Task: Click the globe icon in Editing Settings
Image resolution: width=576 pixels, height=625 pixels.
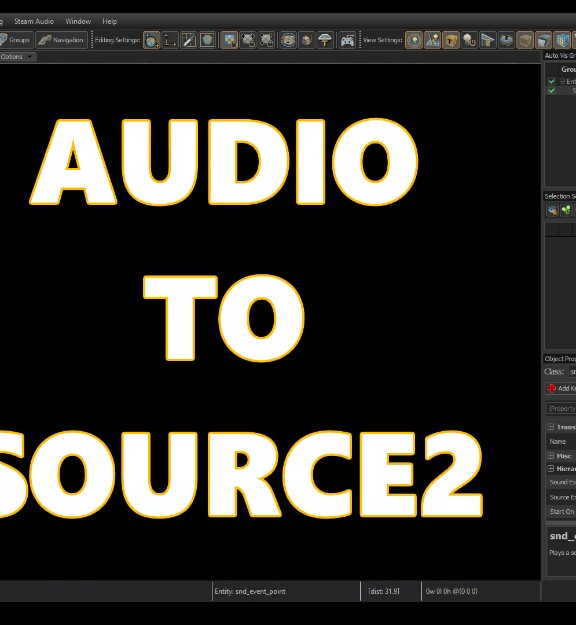Action: (x=151, y=40)
